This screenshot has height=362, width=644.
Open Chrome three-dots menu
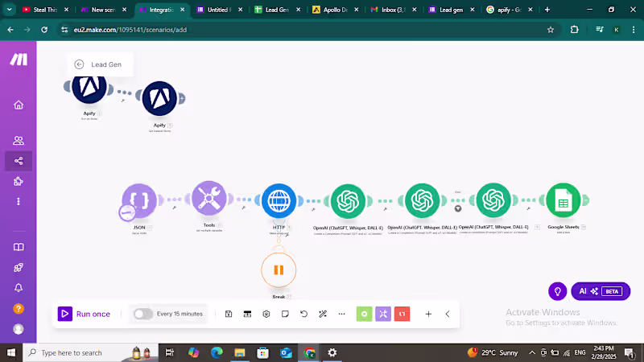point(634,30)
